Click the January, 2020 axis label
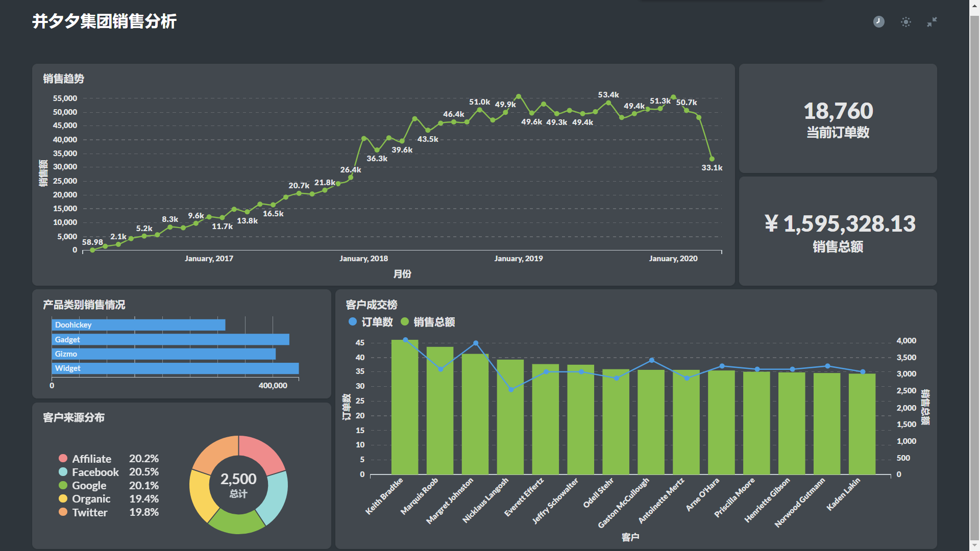980x551 pixels. [673, 259]
